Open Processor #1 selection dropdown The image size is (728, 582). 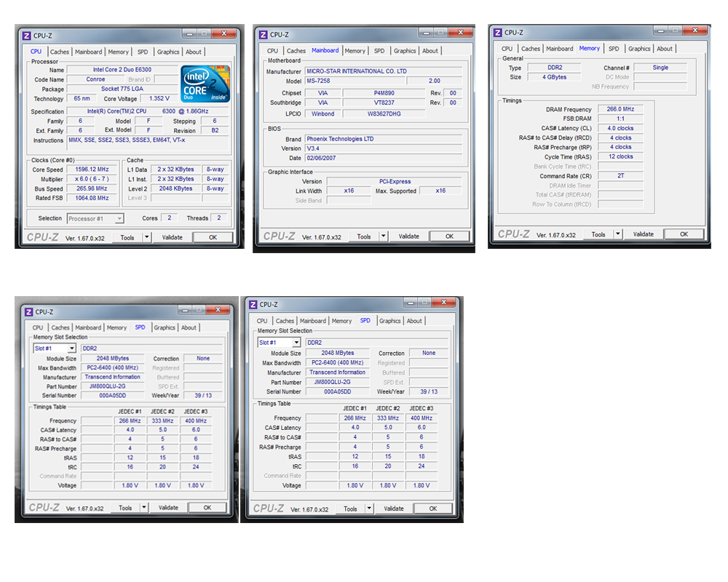119,218
